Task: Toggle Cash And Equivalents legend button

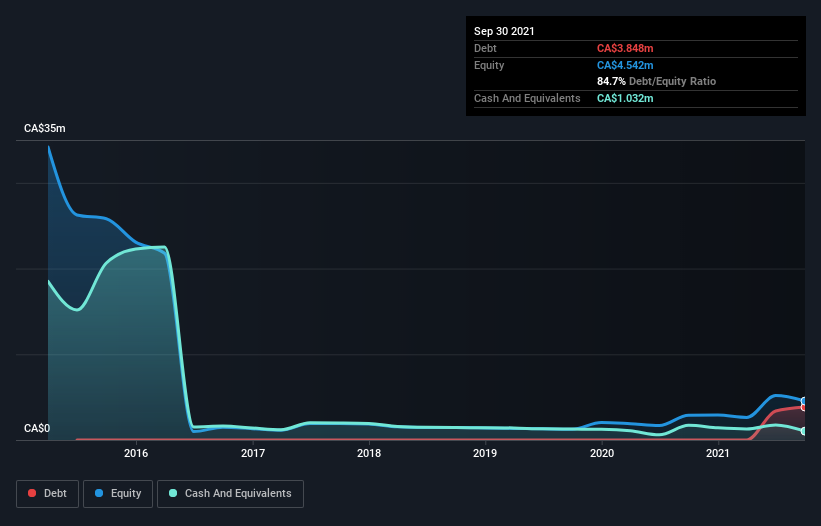Action: tap(230, 494)
